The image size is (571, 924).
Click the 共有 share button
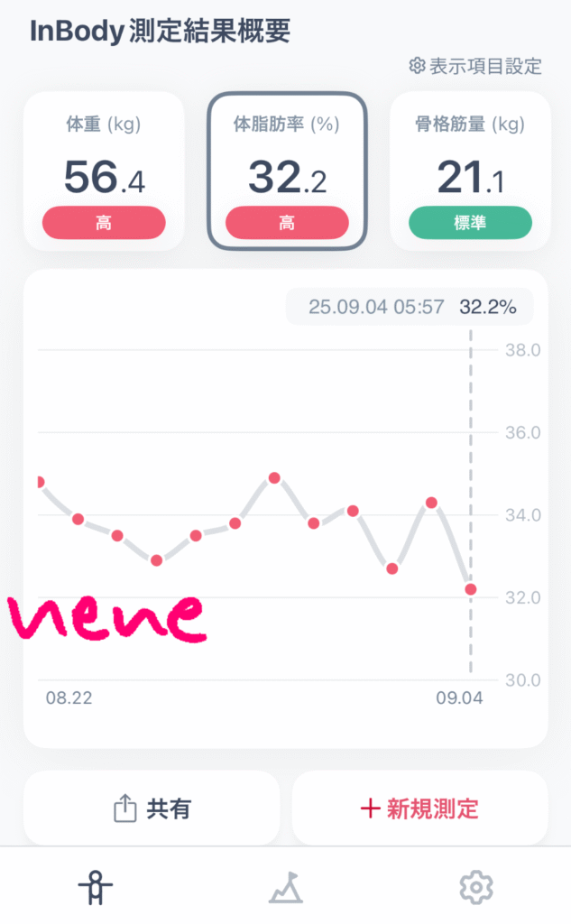(152, 808)
